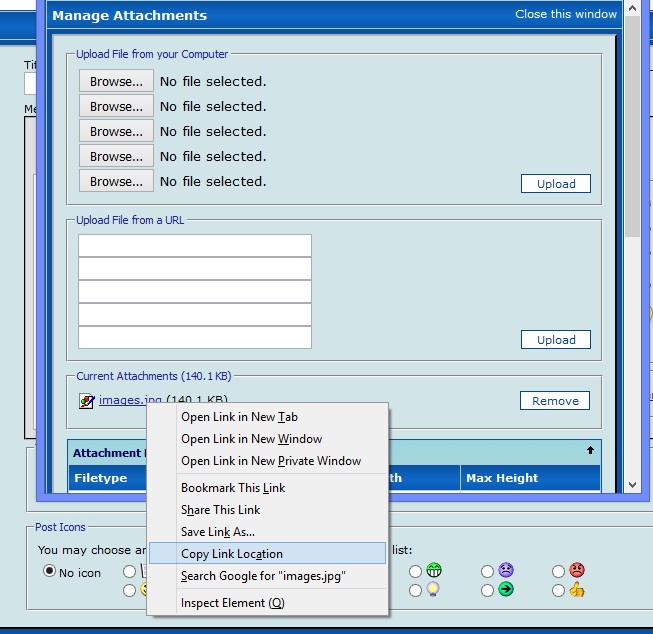The image size is (653, 634).
Task: Click the Max Height column header
Action: tap(502, 478)
